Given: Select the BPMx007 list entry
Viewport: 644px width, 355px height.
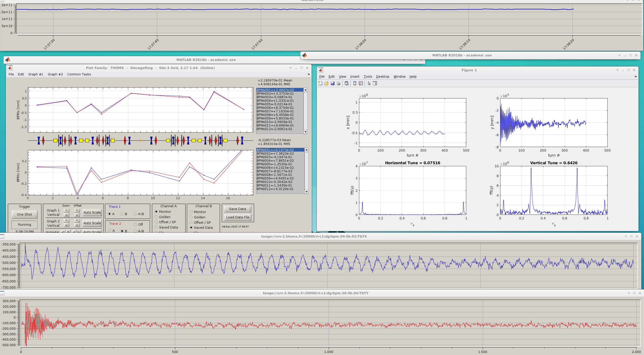Looking at the screenshot, I should (275, 111).
